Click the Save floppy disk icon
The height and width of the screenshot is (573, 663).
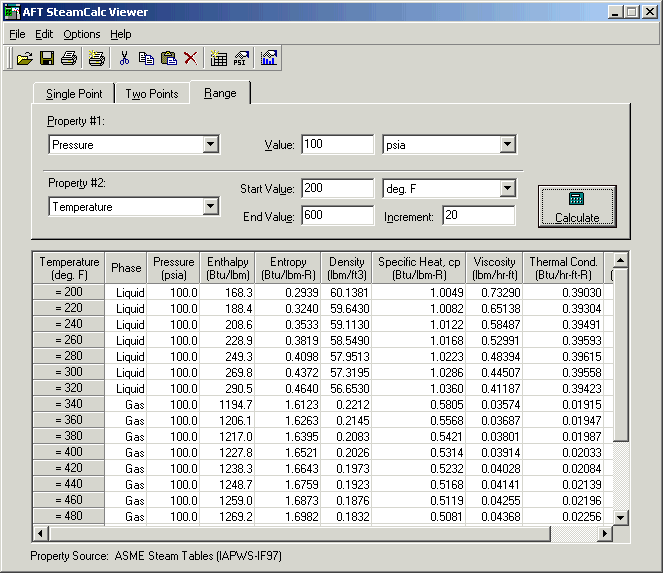[46, 58]
